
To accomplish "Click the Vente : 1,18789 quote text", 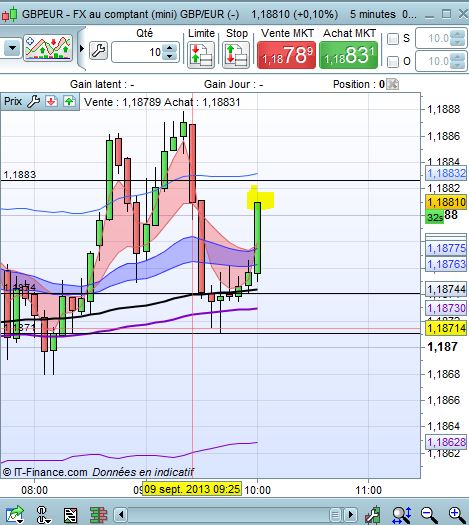I will coord(123,102).
